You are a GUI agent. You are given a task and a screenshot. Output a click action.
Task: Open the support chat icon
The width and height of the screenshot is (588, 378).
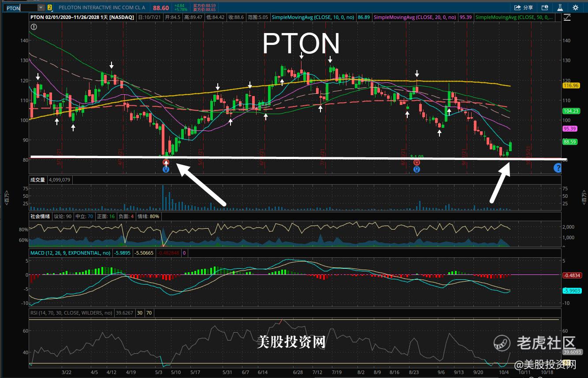click(x=545, y=7)
